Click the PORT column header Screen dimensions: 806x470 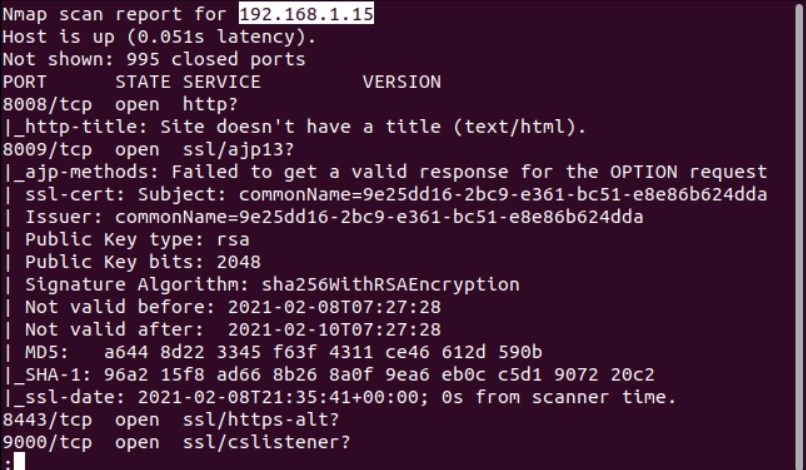pos(25,82)
